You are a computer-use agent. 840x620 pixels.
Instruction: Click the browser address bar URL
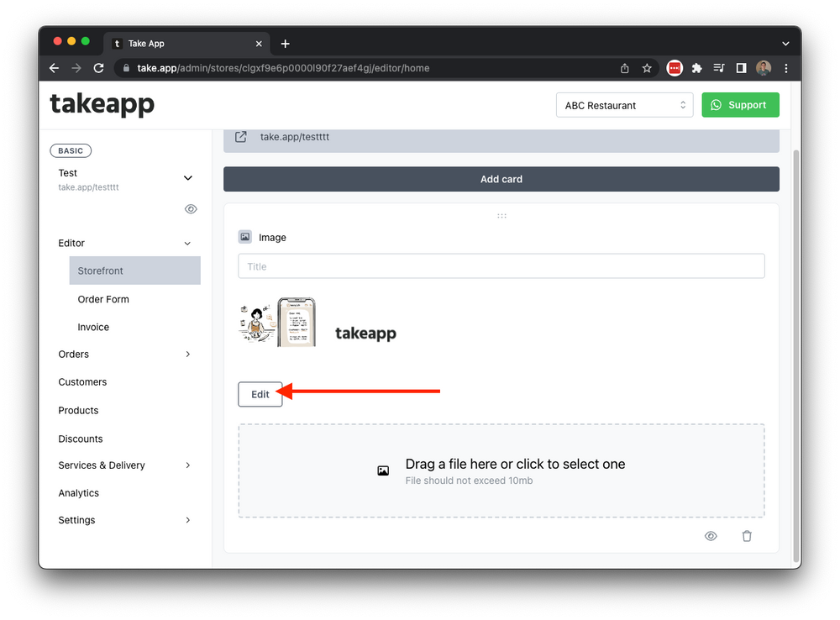click(x=283, y=68)
